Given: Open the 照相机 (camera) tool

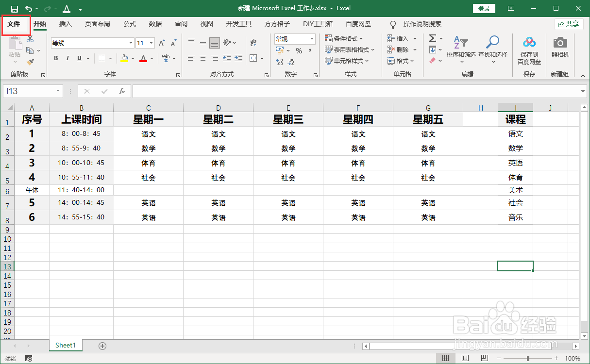Looking at the screenshot, I should tap(560, 49).
